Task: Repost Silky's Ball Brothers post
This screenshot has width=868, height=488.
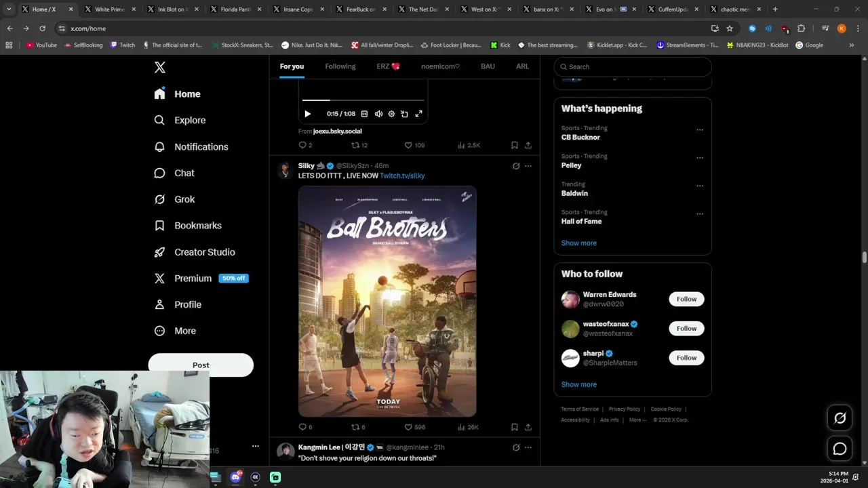Action: click(358, 427)
